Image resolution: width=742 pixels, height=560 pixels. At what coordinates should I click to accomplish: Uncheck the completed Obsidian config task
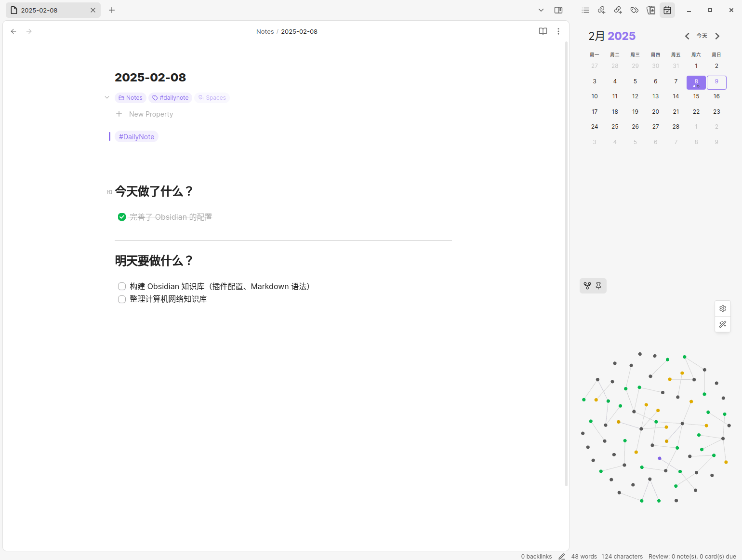(x=122, y=217)
